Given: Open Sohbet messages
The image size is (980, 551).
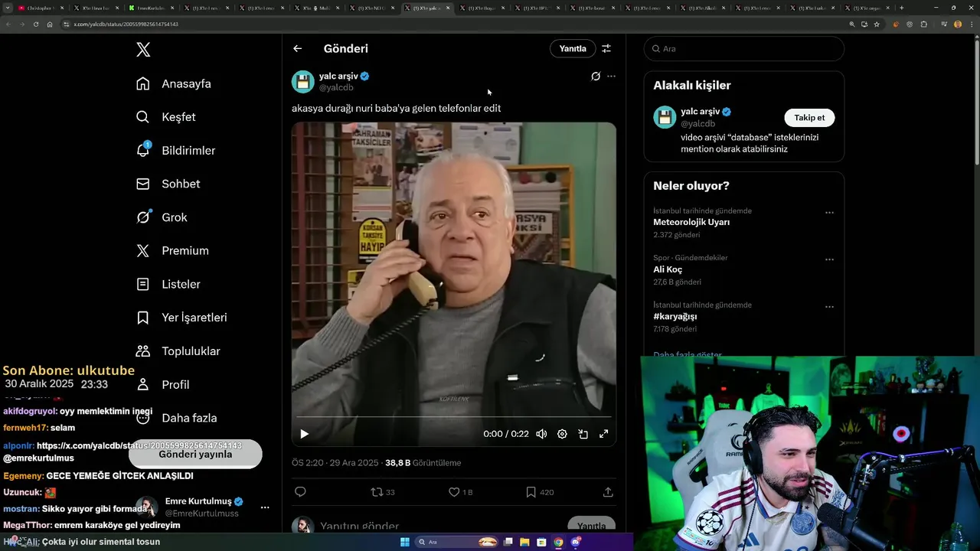Looking at the screenshot, I should 168,184.
